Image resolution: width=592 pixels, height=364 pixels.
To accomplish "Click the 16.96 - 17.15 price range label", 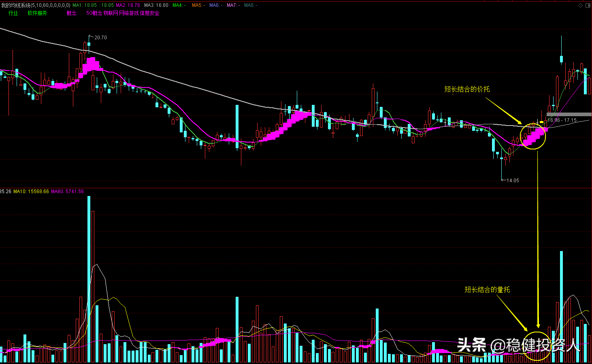I will pyautogui.click(x=562, y=120).
